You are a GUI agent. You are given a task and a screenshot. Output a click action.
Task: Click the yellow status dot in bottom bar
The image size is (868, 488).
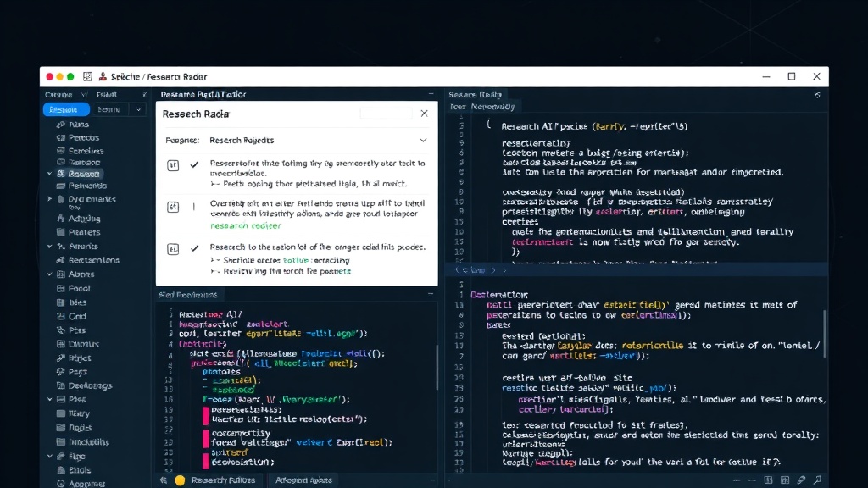[x=180, y=480]
